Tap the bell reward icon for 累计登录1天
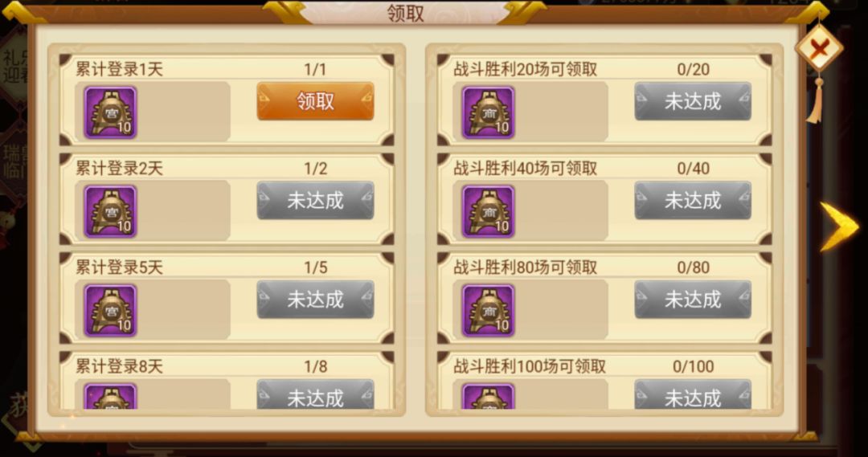The width and height of the screenshot is (868, 457). 110,112
